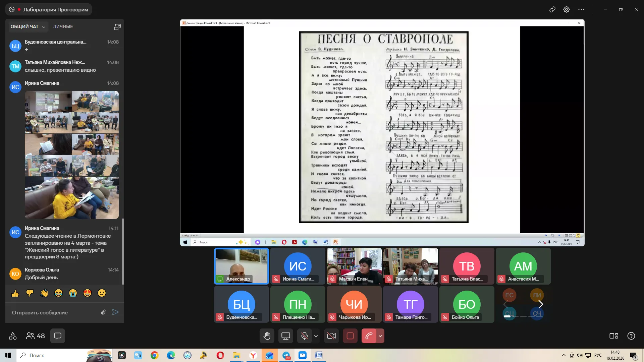Screen dimensions: 644x362
Task: Open Google Chrome from the taskbar
Action: coord(154,355)
